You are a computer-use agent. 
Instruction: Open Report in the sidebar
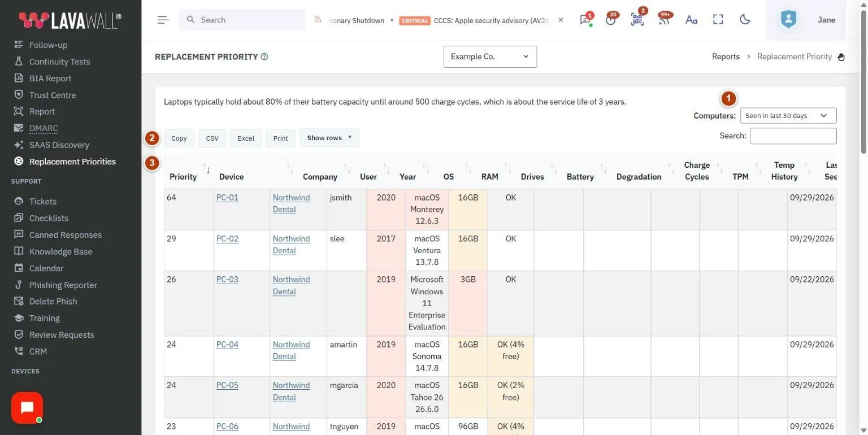tap(42, 111)
